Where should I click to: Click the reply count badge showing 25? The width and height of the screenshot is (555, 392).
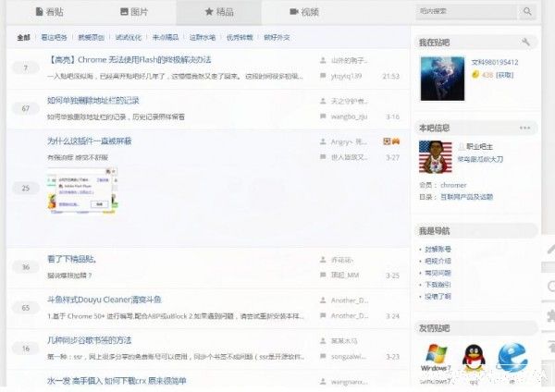tap(26, 188)
